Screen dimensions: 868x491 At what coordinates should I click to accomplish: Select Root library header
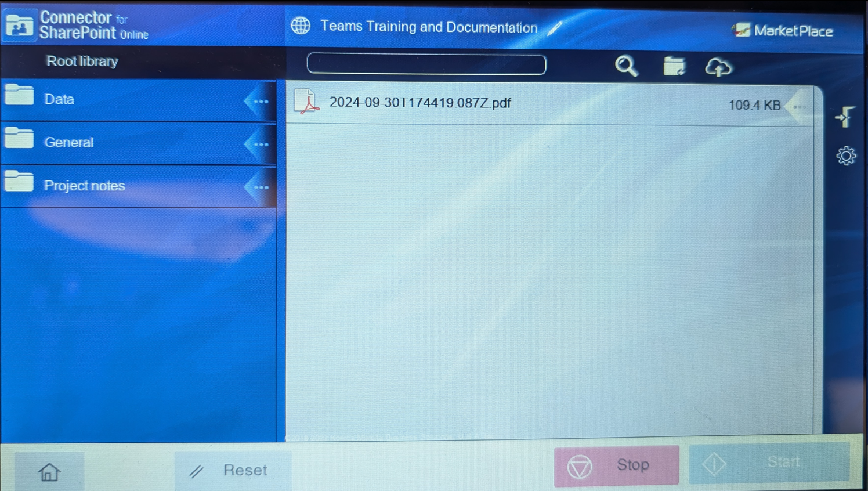coord(82,61)
